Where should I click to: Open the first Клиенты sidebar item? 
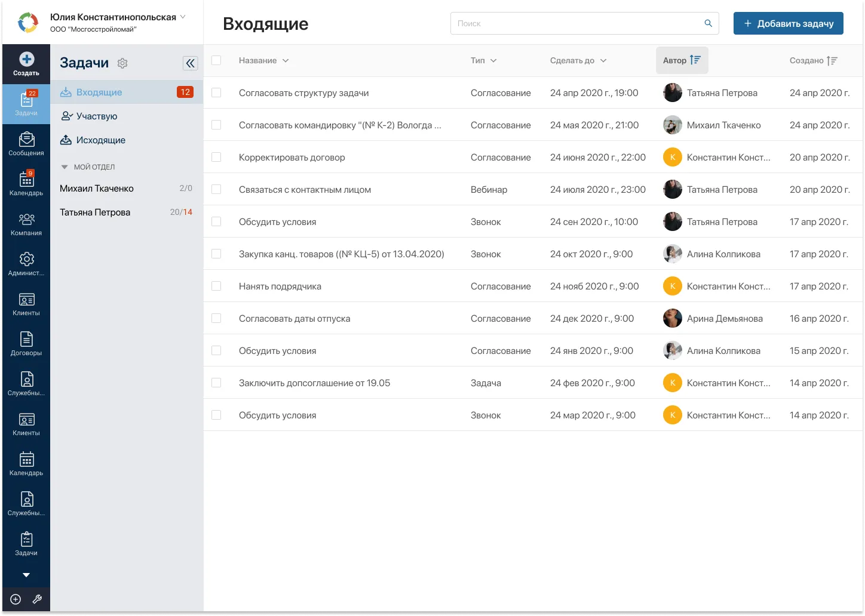(x=26, y=304)
